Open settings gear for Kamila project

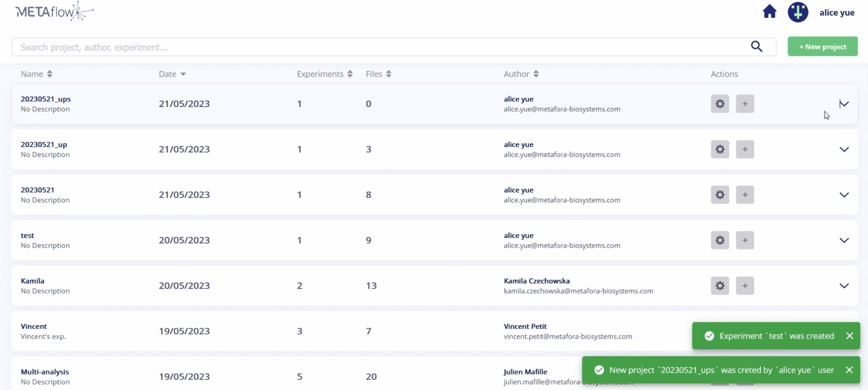(720, 286)
